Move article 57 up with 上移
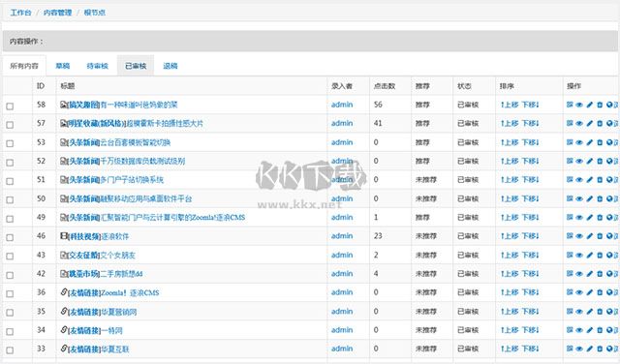 coord(510,123)
